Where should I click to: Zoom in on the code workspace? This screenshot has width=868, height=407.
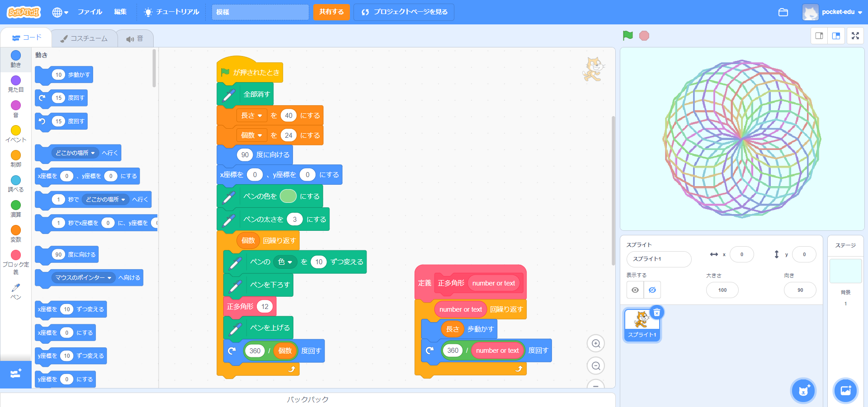[x=596, y=344]
